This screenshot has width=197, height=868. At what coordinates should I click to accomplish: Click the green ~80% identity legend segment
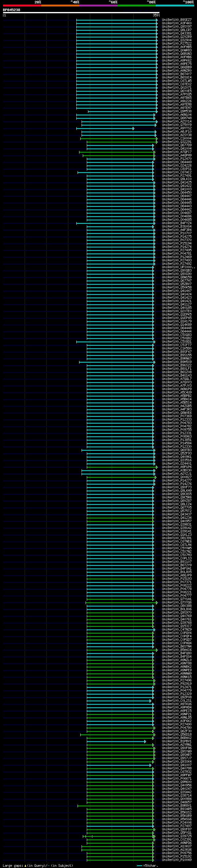point(137,6)
